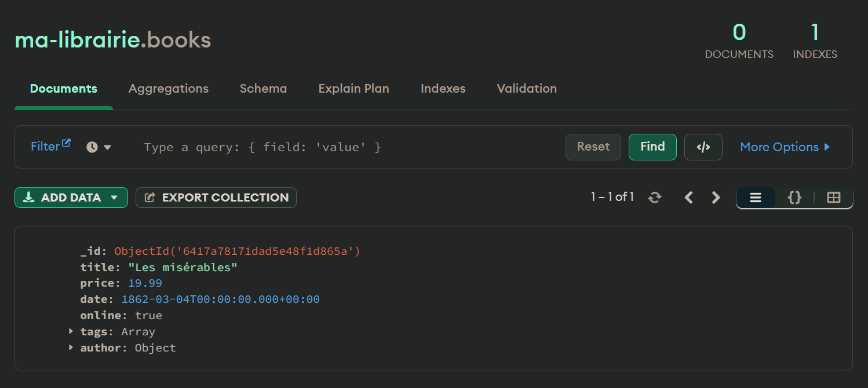Switch to list view
The image size is (868, 388).
756,197
